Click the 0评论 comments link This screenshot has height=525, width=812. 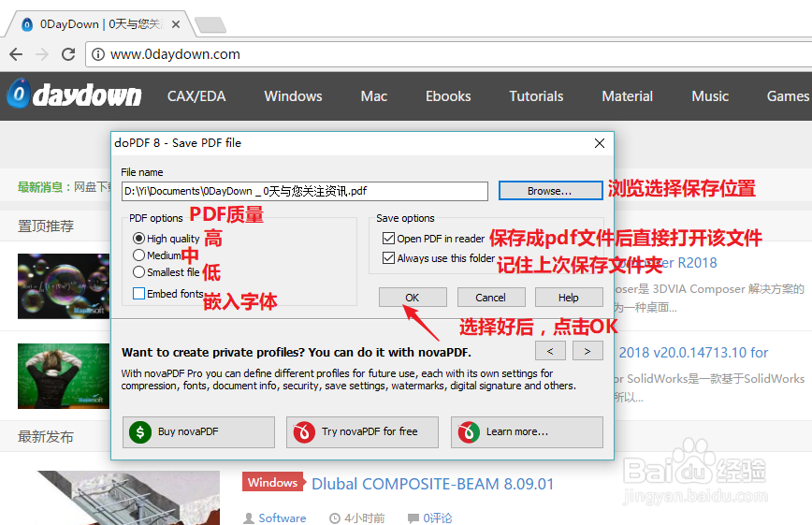pyautogui.click(x=438, y=518)
